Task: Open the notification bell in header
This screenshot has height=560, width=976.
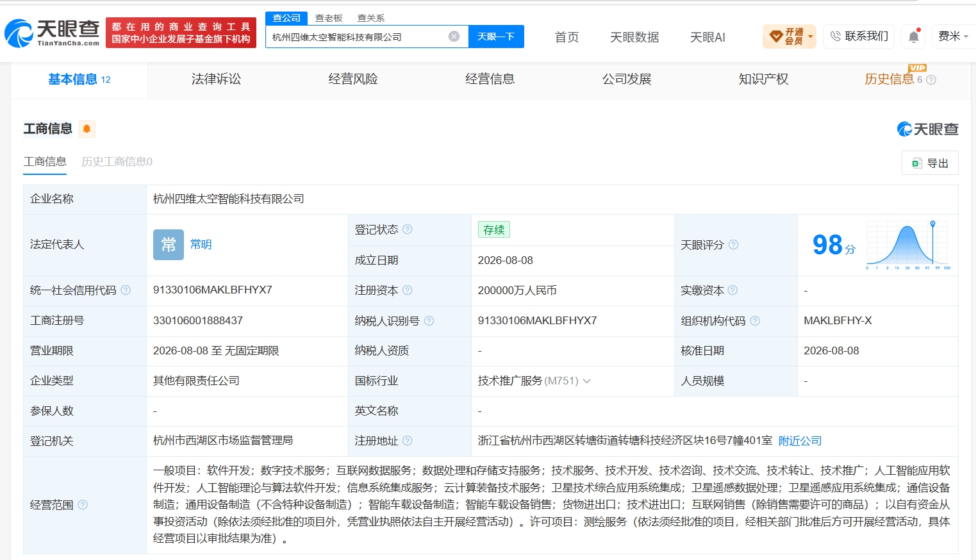Action: [914, 37]
